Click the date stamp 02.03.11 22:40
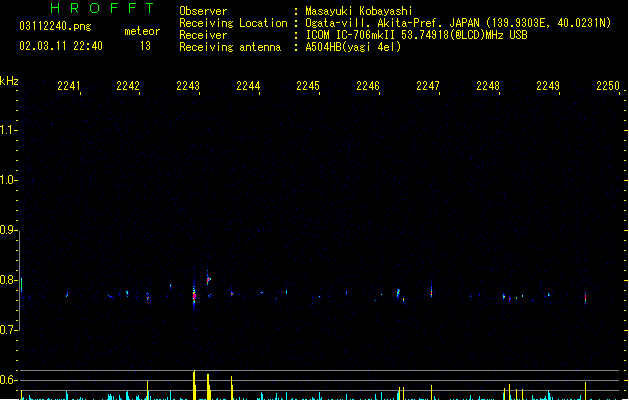The image size is (629, 400). pyautogui.click(x=61, y=46)
